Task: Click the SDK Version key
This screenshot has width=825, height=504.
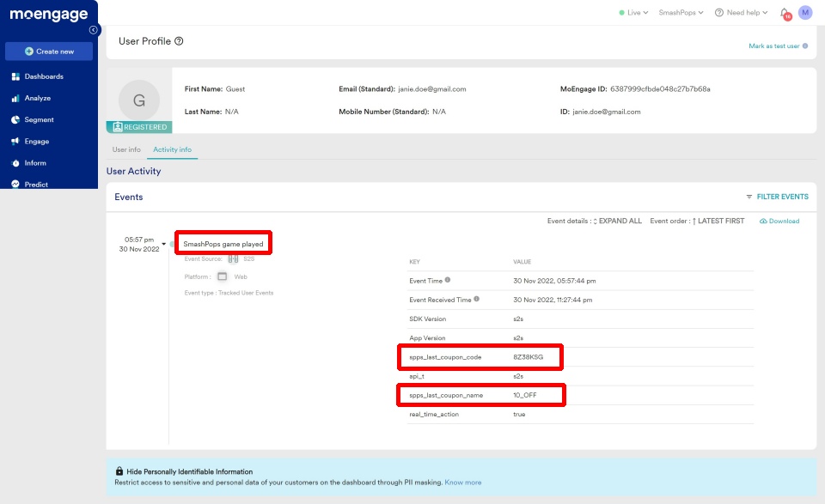Action: [x=427, y=319]
